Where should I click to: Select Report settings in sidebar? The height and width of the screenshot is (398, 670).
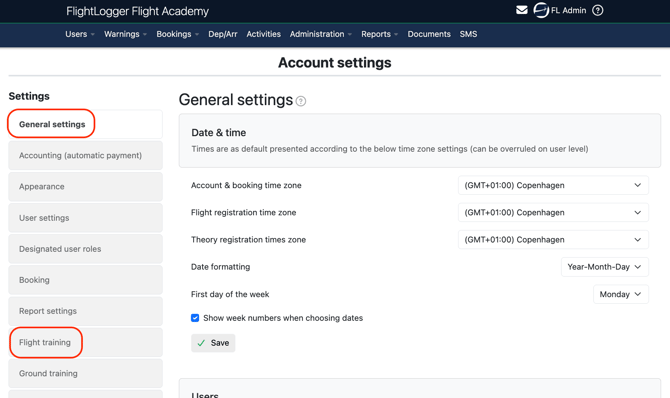pos(85,311)
